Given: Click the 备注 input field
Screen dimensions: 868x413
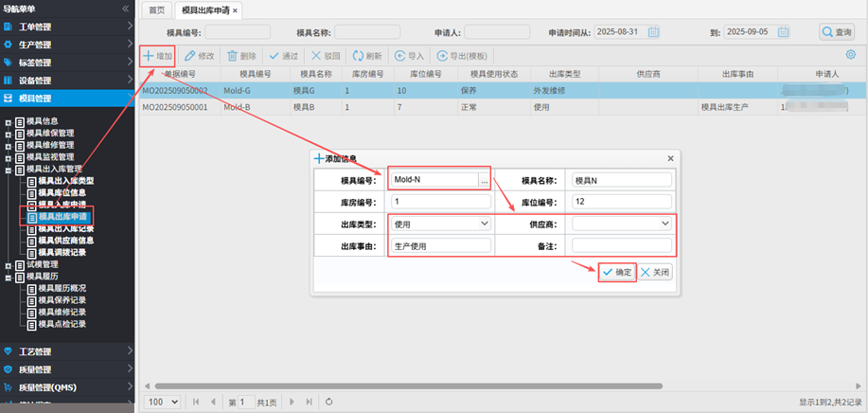Looking at the screenshot, I should pyautogui.click(x=622, y=245).
